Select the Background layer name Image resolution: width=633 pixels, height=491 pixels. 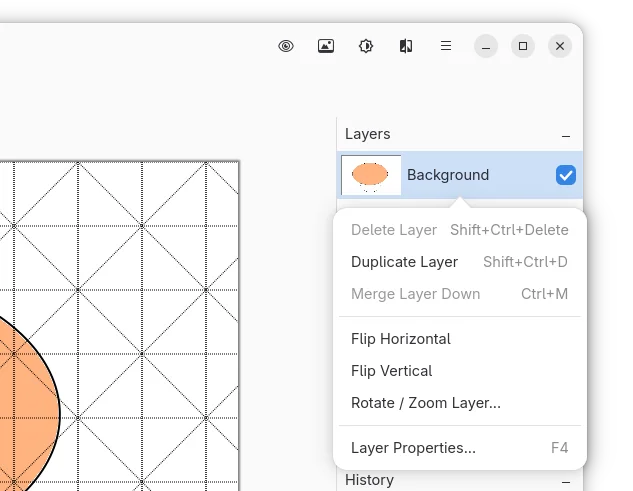pyautogui.click(x=448, y=175)
